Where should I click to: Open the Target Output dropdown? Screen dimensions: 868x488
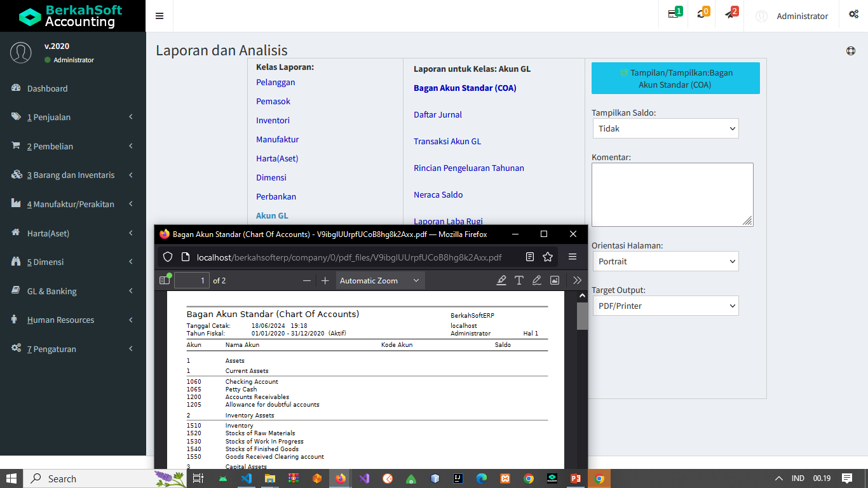click(x=665, y=306)
